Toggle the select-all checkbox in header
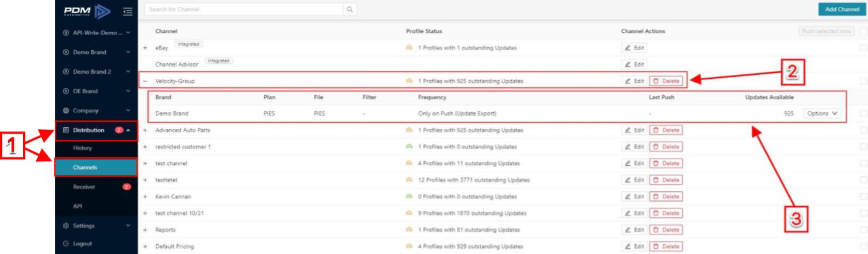The height and width of the screenshot is (254, 868). coord(863,31)
